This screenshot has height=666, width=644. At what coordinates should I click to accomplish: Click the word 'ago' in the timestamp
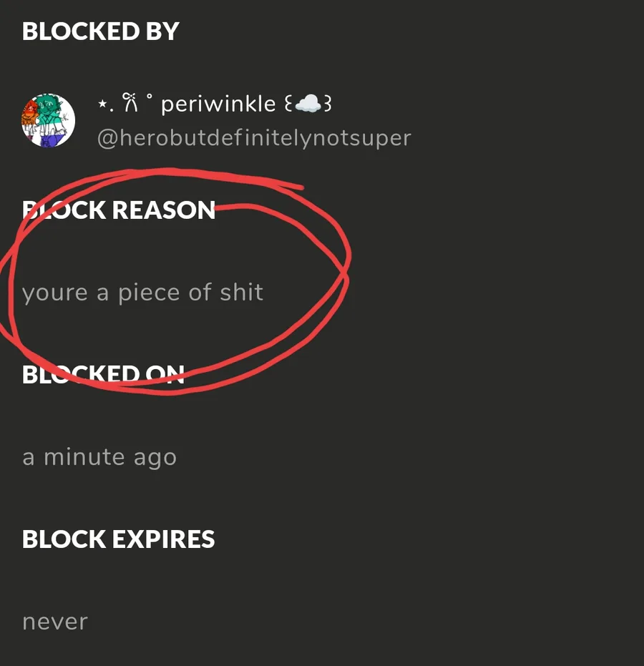(x=155, y=459)
